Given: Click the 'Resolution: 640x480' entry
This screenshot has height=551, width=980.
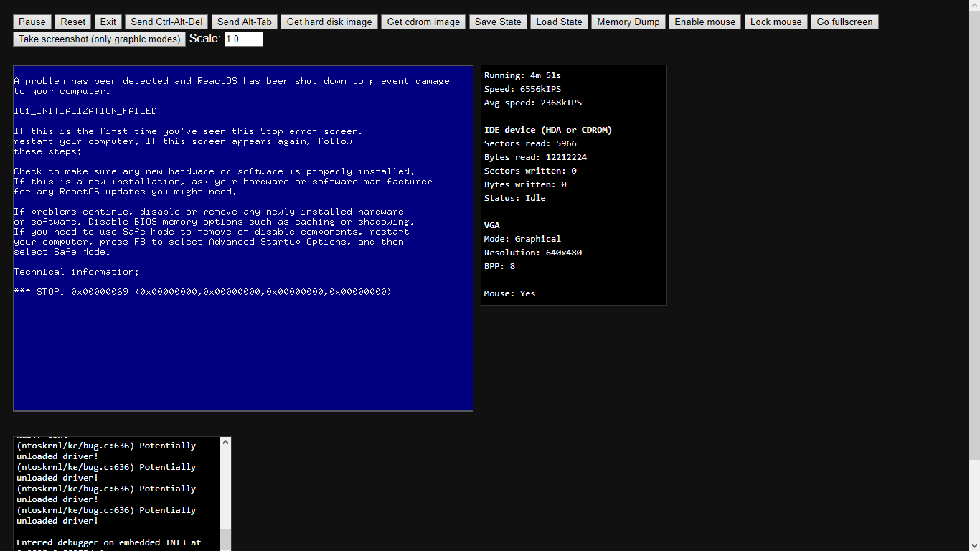Looking at the screenshot, I should click(533, 253).
